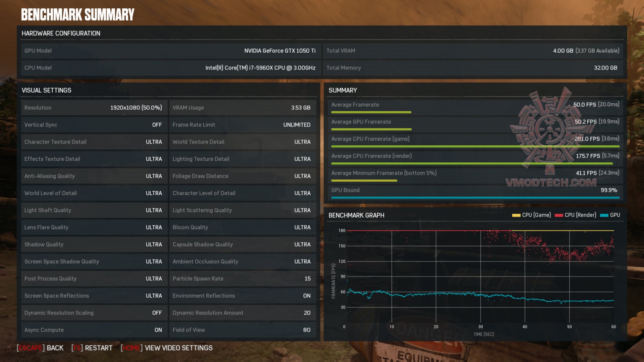
Task: Click the Intel Core i7-5960X CPU value
Action: point(260,68)
